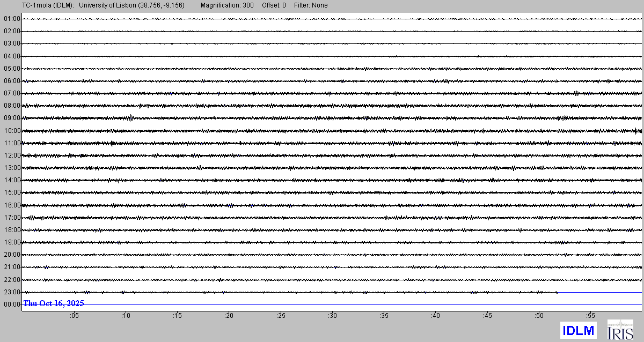Select the 01:00 hour trace label
The width and height of the screenshot is (644, 342).
[12, 19]
